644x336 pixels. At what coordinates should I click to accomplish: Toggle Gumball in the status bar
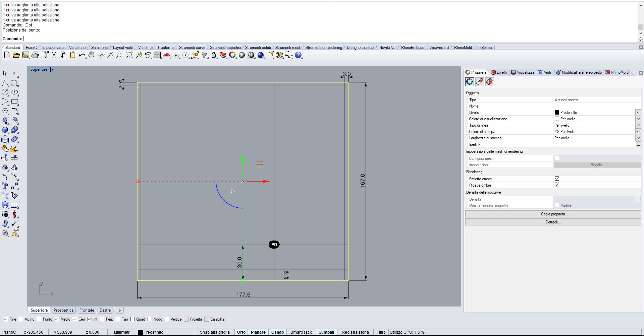(326, 332)
